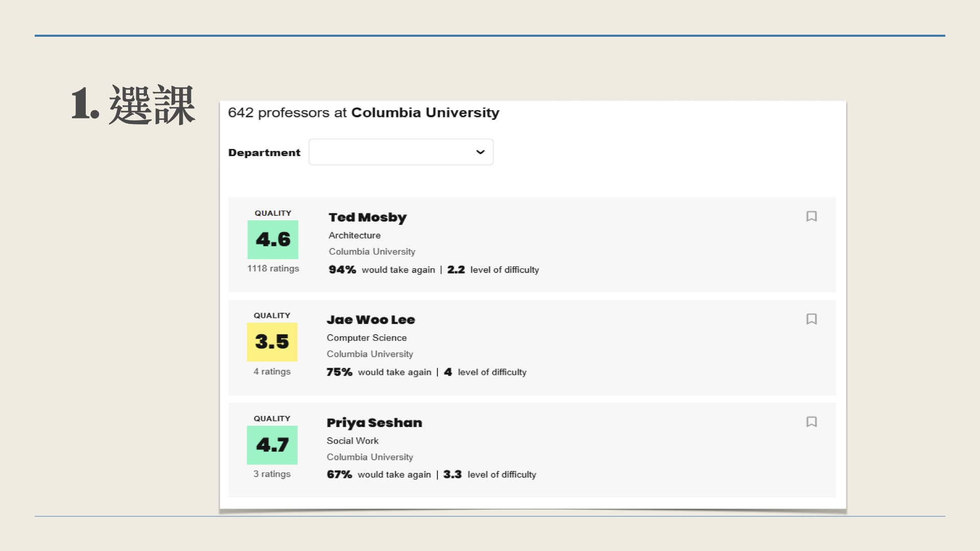Open Jae Woo Lee's professor page
Screen dimensions: 980x551
pyautogui.click(x=371, y=320)
